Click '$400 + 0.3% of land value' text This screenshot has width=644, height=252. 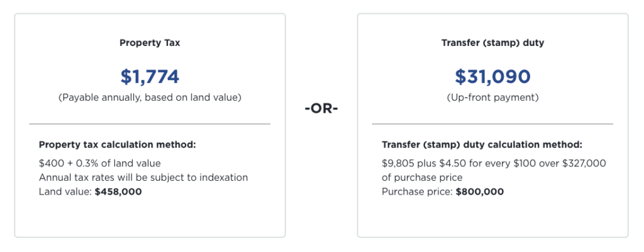(100, 163)
